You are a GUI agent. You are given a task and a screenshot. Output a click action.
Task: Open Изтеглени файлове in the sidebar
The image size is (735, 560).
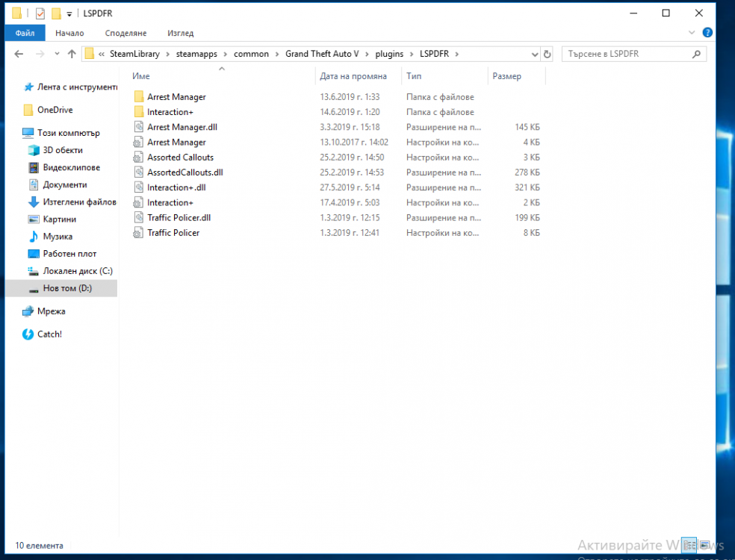pyautogui.click(x=72, y=202)
